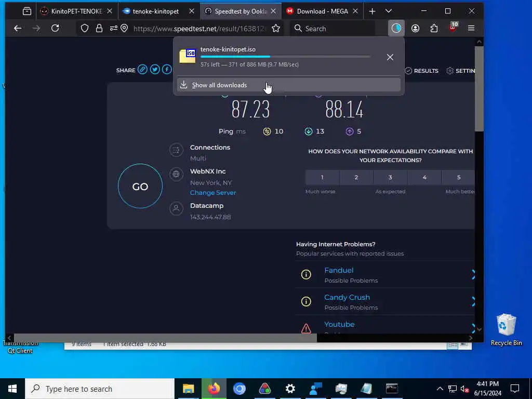This screenshot has width=532, height=399.
Task: Show all downloads
Action: point(288,85)
